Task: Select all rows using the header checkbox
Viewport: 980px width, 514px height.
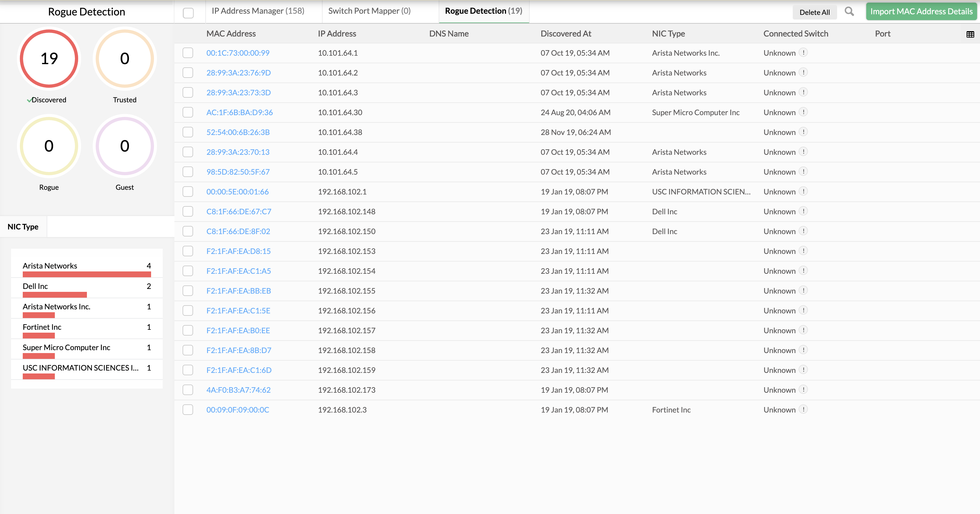Action: point(188,13)
